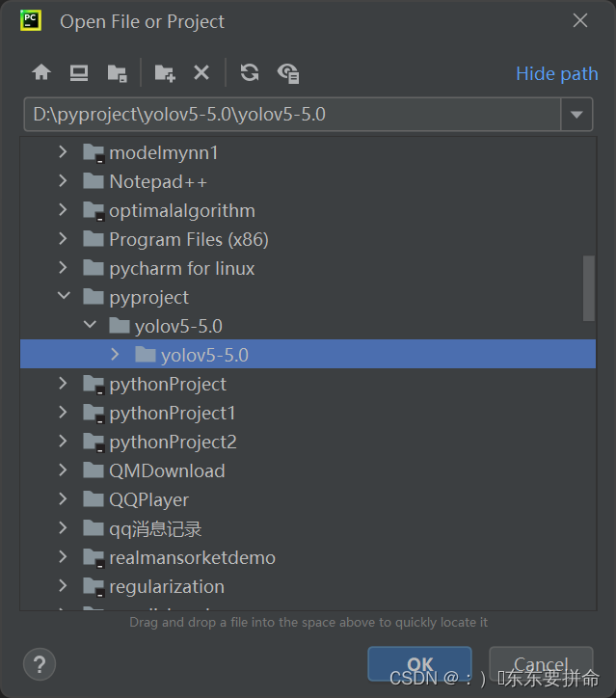Screen dimensions: 616x698
Task: Go to the Home directory icon
Action: 41,72
